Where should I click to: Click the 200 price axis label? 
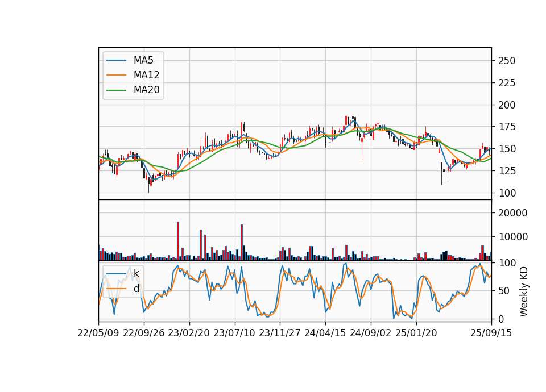(507, 105)
